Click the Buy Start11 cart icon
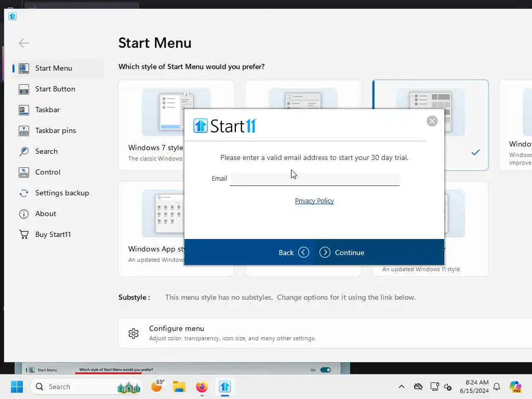Viewport: 532px width, 399px height. click(24, 234)
